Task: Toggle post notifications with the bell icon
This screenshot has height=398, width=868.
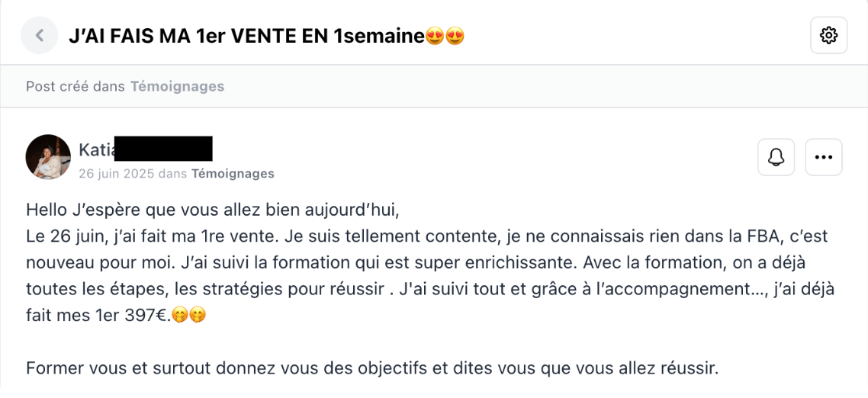Action: [776, 157]
